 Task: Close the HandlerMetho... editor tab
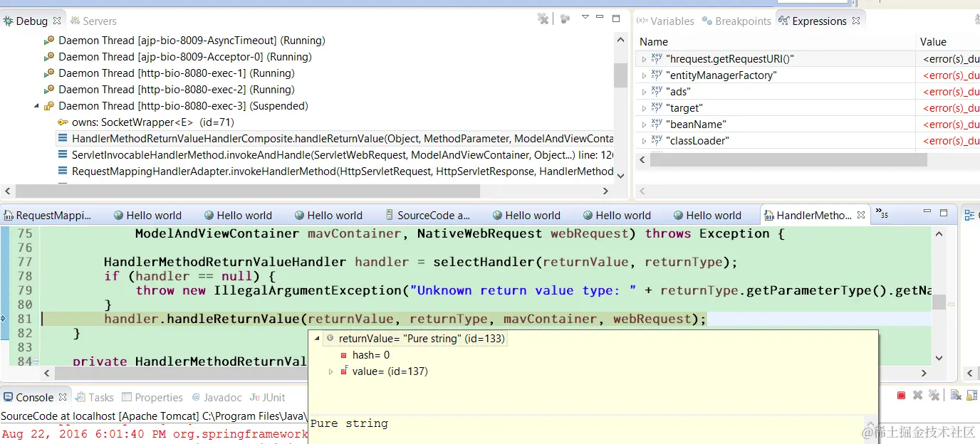click(x=862, y=215)
